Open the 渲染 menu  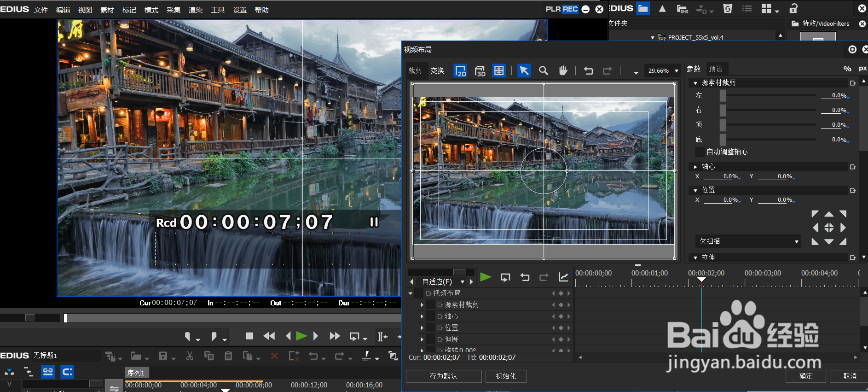coord(196,10)
